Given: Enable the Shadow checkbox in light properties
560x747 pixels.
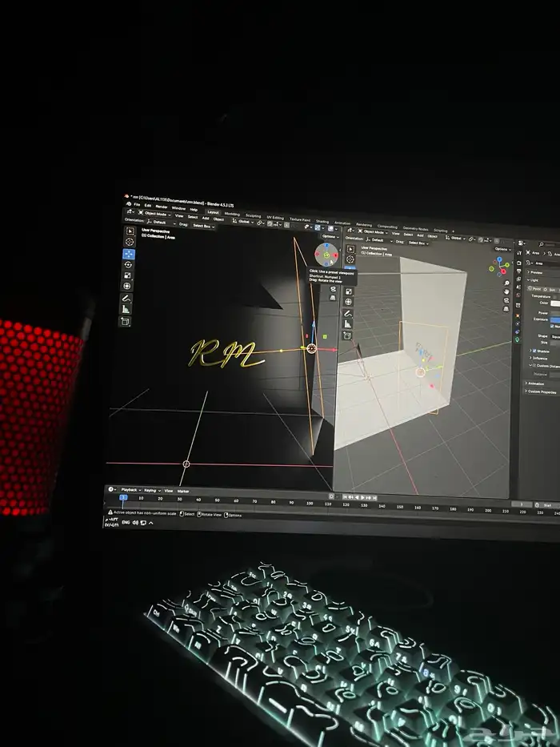Looking at the screenshot, I should coord(535,351).
